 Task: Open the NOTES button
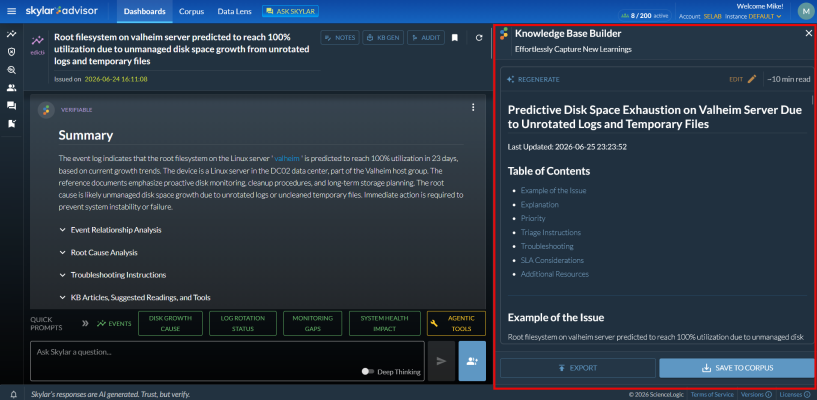pos(340,38)
